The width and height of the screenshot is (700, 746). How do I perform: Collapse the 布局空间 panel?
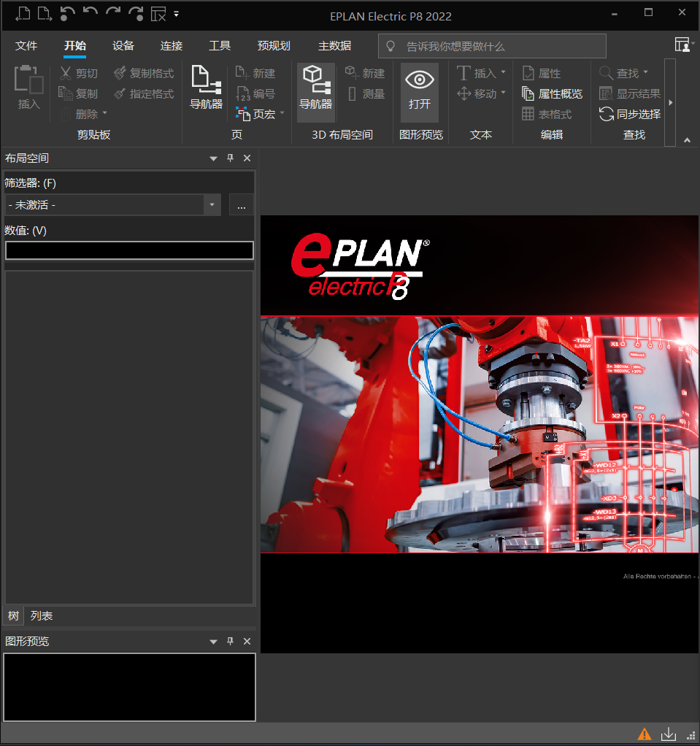pos(212,158)
